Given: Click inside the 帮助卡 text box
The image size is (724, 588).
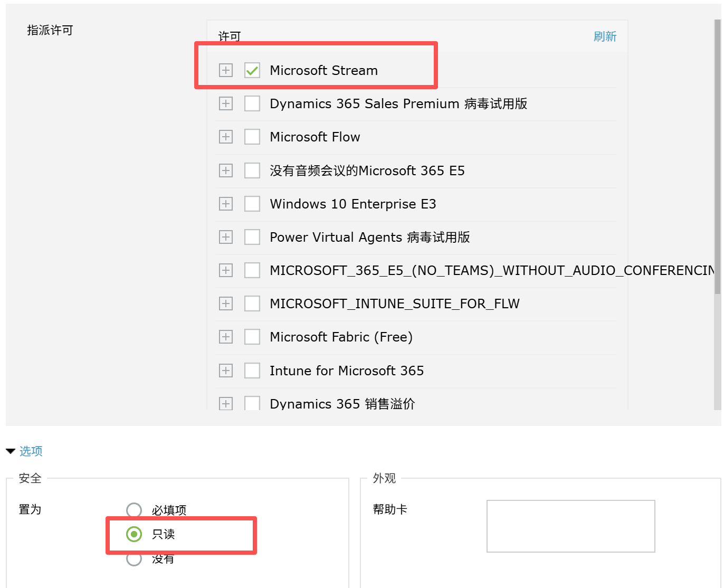Looking at the screenshot, I should point(570,526).
